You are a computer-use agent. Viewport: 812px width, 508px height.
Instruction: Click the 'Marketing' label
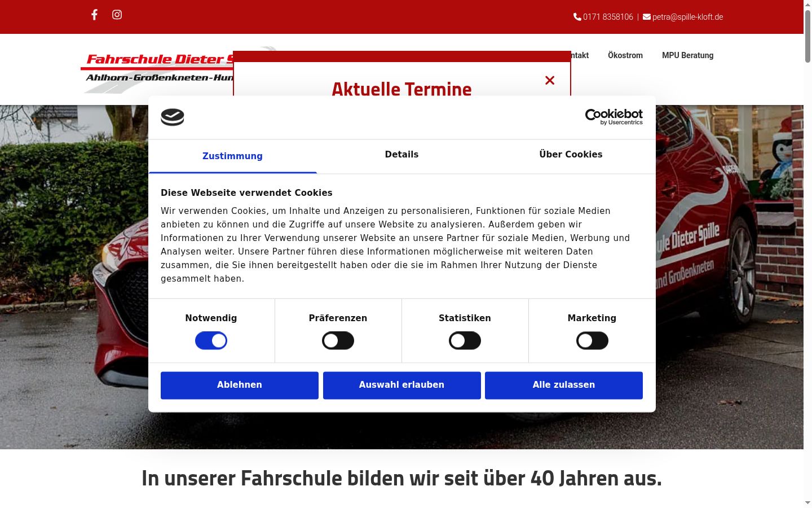(x=592, y=318)
